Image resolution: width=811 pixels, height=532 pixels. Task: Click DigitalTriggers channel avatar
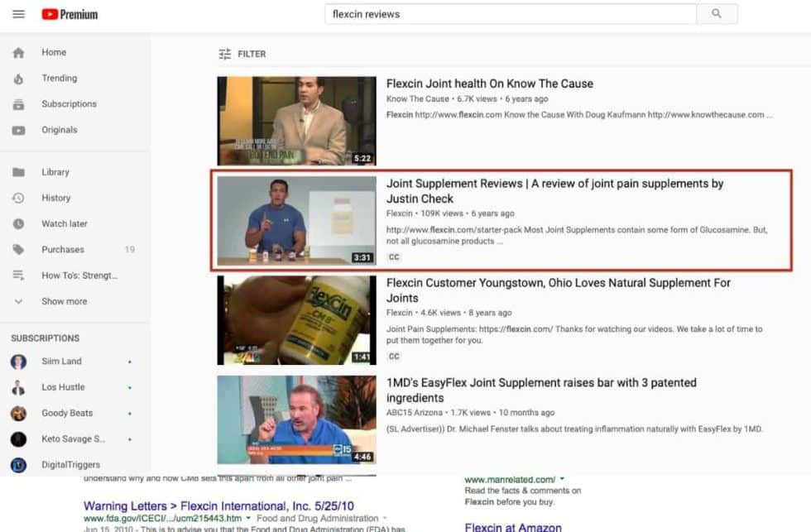tap(18, 465)
